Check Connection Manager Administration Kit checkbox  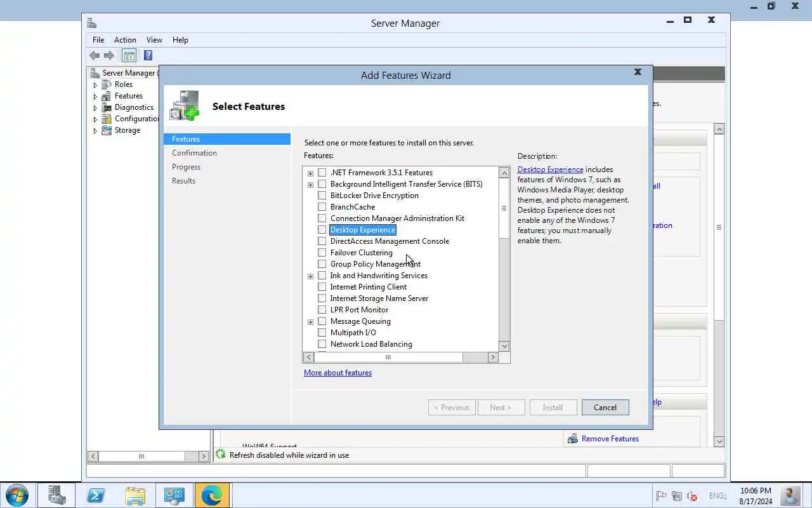coord(322,218)
